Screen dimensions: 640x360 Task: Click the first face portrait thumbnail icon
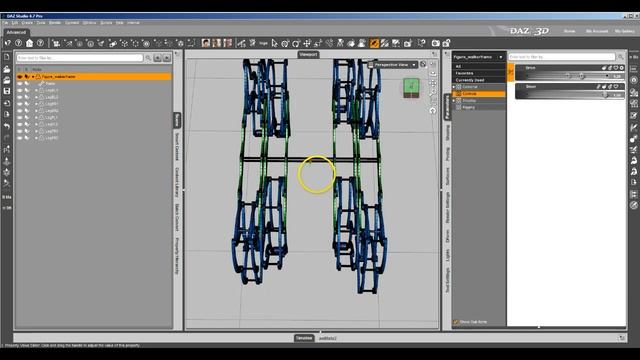click(206, 43)
